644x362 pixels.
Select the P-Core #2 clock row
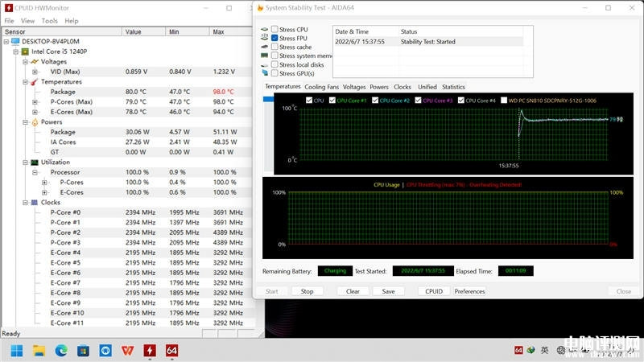point(127,232)
